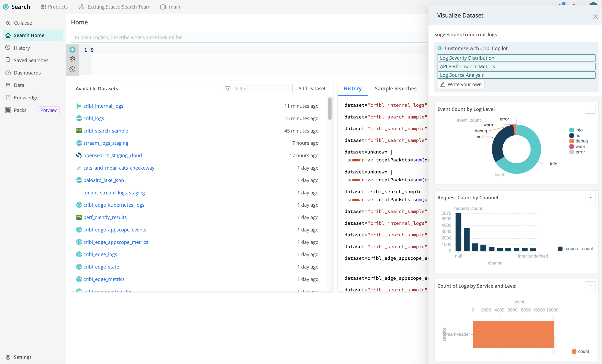This screenshot has height=364, width=602.
Task: Open the Data section
Action: pyautogui.click(x=19, y=85)
